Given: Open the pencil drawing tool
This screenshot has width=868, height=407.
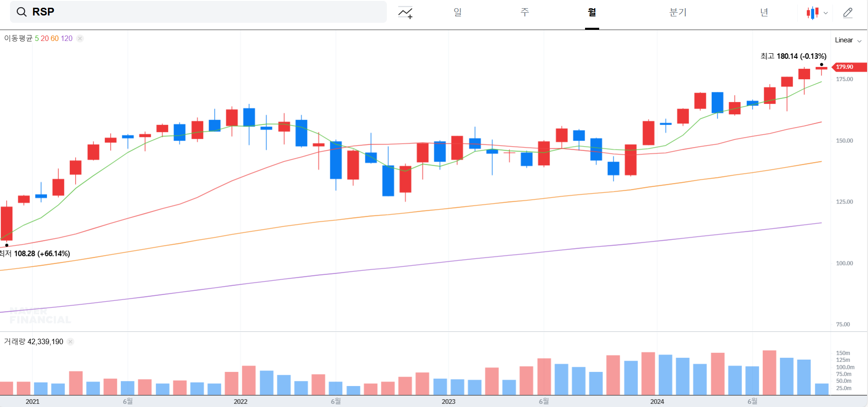Looking at the screenshot, I should click(847, 13).
